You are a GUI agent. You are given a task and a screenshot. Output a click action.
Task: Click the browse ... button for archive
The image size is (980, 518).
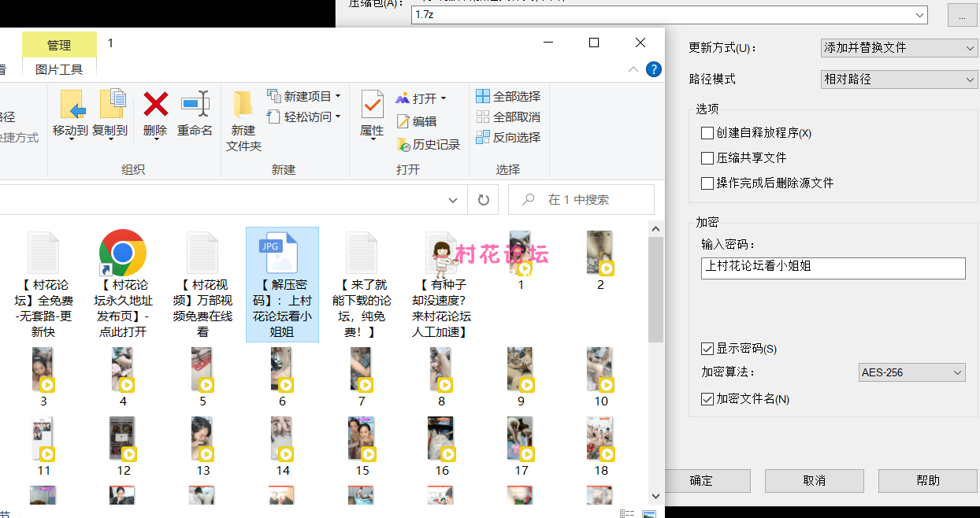[x=963, y=15]
